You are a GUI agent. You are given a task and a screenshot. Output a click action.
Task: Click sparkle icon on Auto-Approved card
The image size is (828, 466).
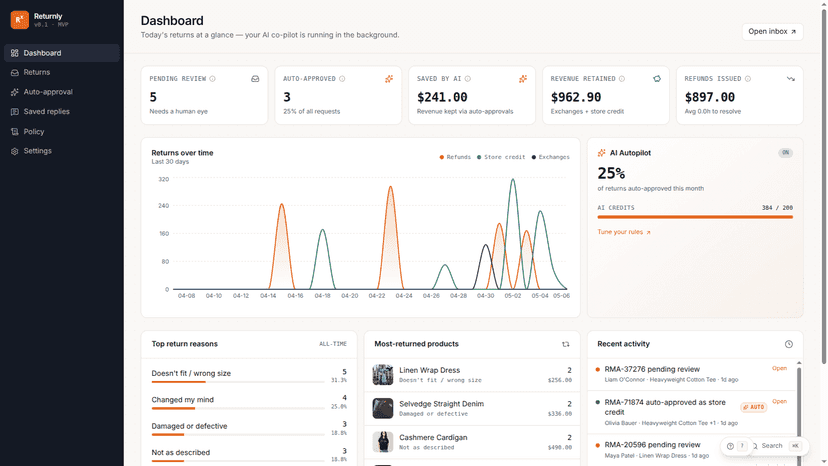389,79
